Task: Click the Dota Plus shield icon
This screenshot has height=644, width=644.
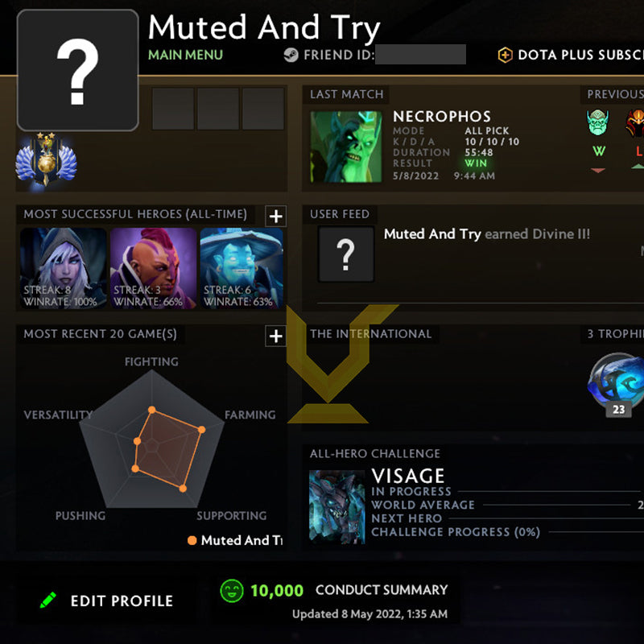Action: tap(506, 55)
